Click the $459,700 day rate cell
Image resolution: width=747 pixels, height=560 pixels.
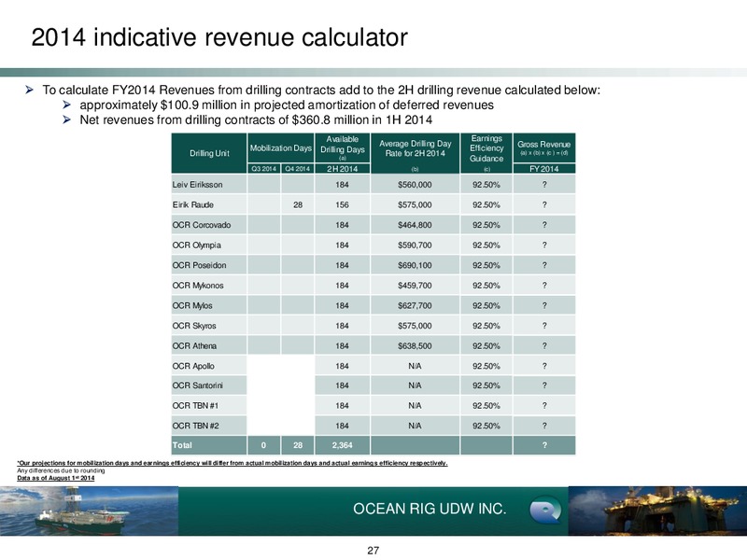(x=415, y=286)
